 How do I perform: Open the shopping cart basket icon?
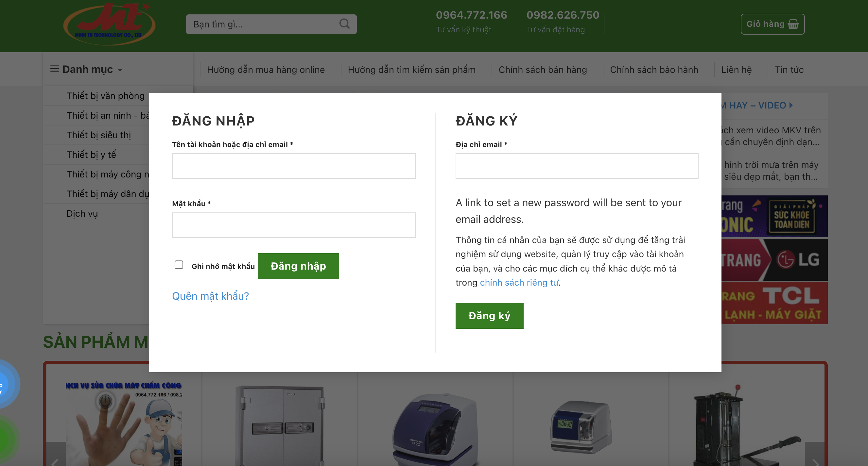click(x=793, y=24)
